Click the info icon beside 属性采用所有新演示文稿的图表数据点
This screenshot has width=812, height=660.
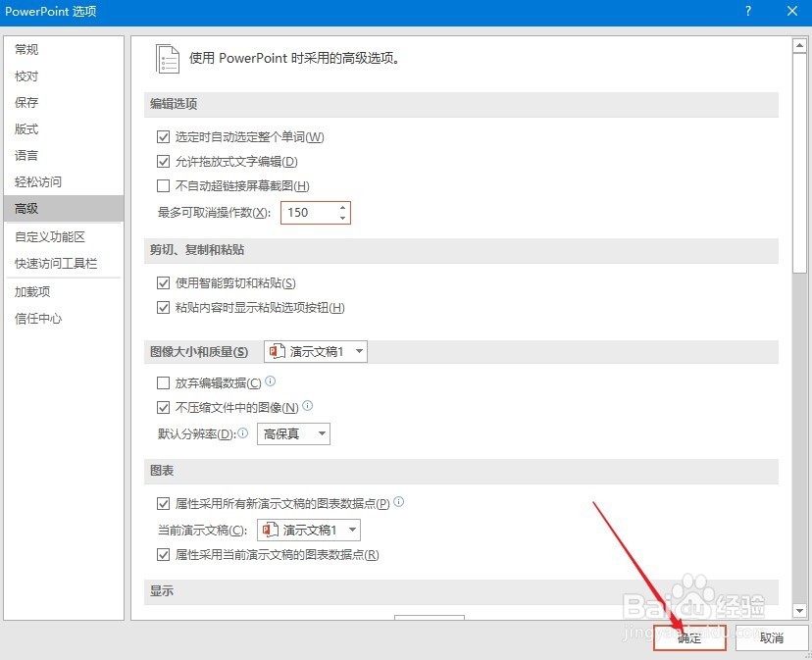(399, 501)
